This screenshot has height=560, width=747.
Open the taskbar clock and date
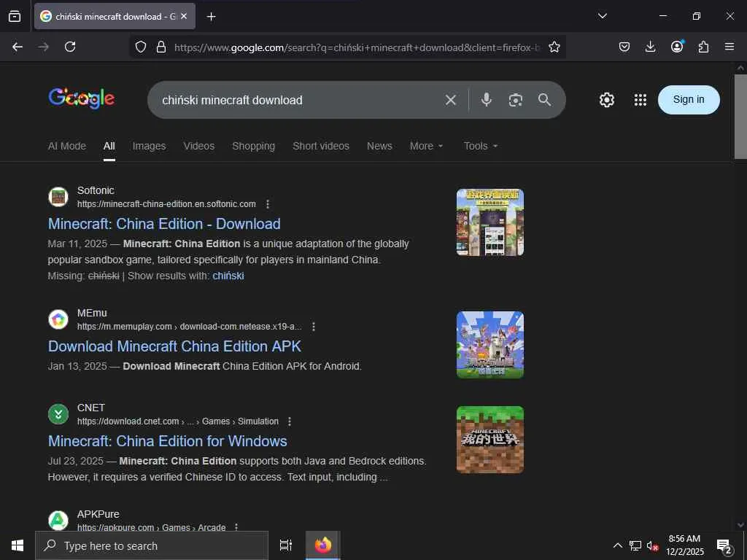coord(684,545)
